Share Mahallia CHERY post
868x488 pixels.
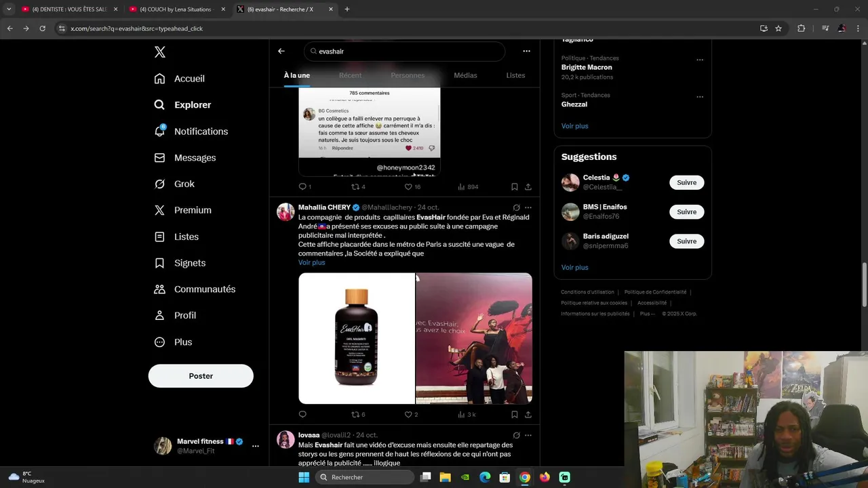tap(528, 414)
